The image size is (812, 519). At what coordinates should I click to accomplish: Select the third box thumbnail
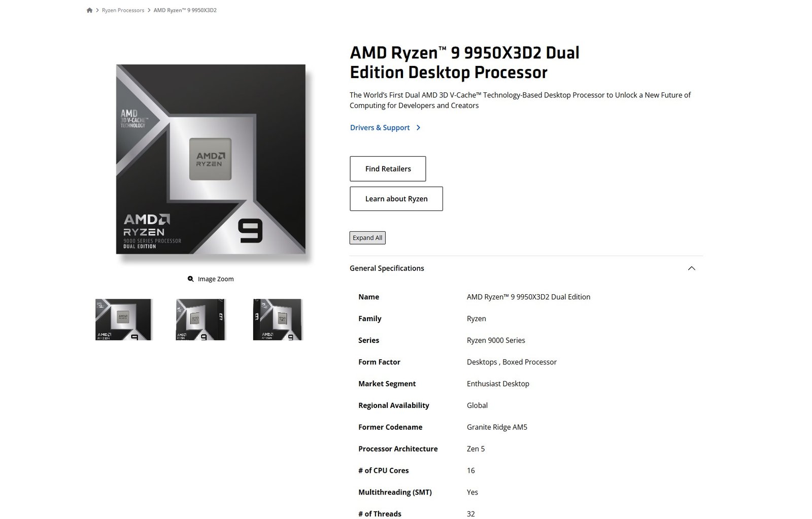(278, 320)
